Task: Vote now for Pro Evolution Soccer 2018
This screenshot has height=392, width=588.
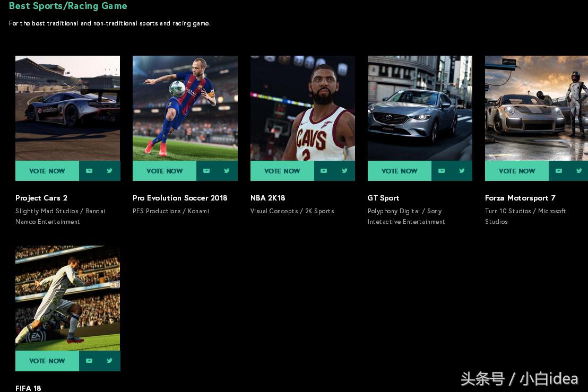Action: [x=165, y=171]
